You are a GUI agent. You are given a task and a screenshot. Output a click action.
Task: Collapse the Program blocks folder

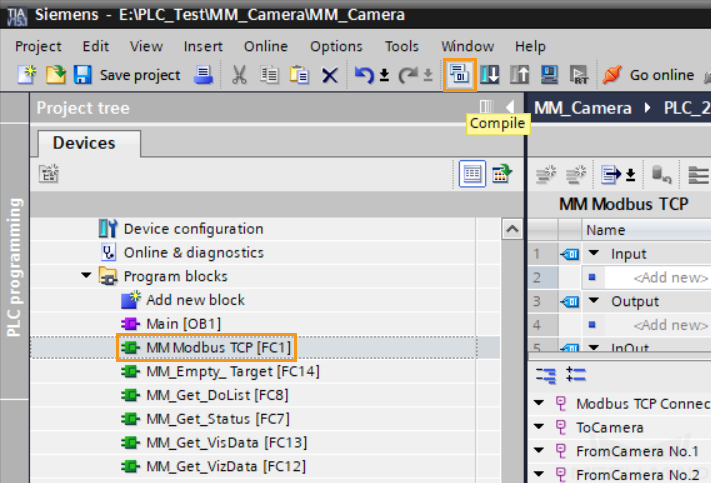coord(86,276)
